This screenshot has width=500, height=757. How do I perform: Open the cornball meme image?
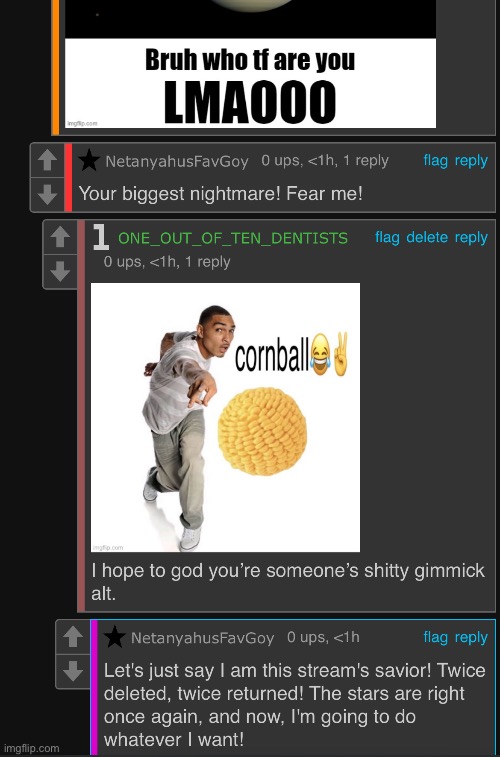pyautogui.click(x=225, y=417)
